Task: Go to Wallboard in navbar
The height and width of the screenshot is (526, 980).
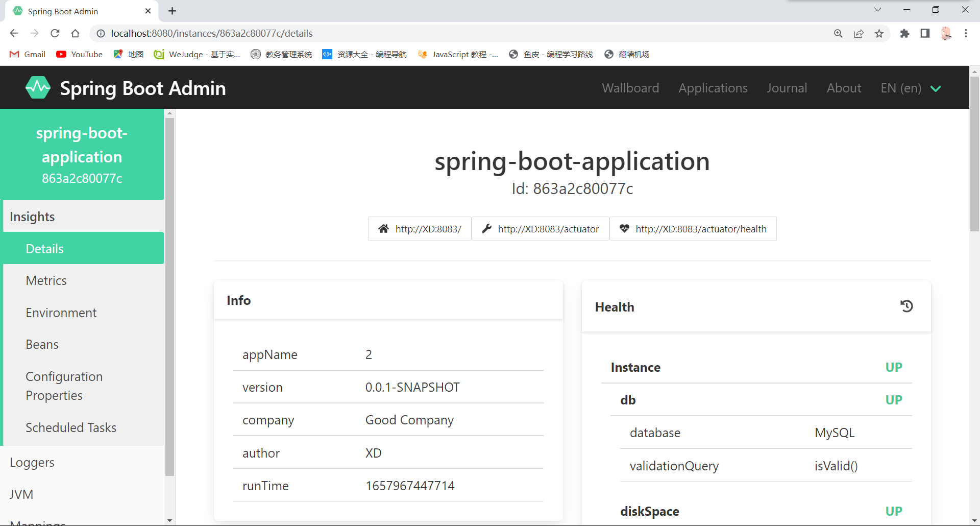Action: (630, 88)
